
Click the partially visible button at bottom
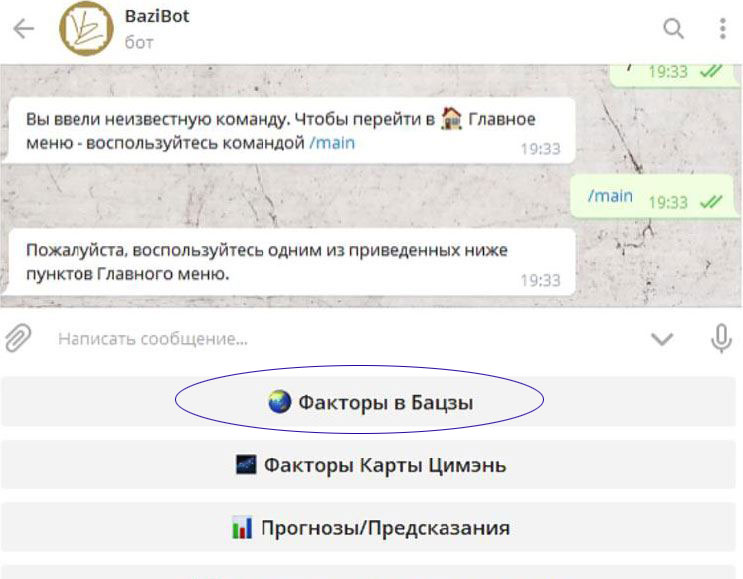[x=371, y=573]
